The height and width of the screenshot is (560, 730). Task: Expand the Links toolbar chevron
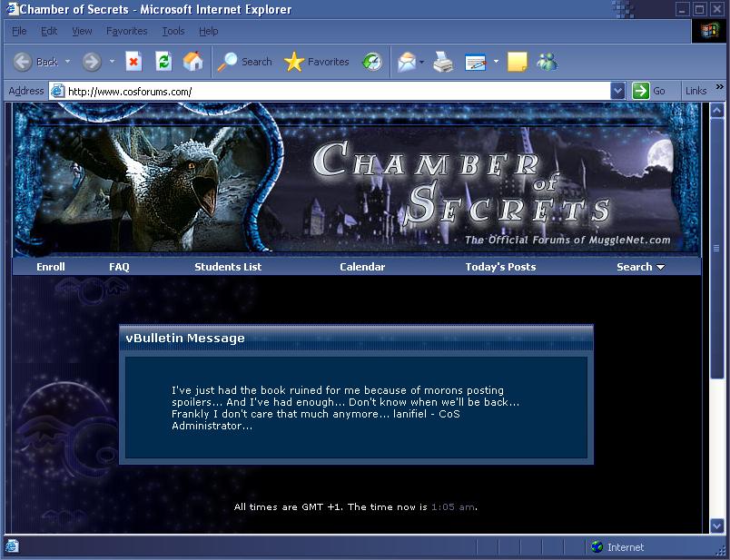[720, 87]
